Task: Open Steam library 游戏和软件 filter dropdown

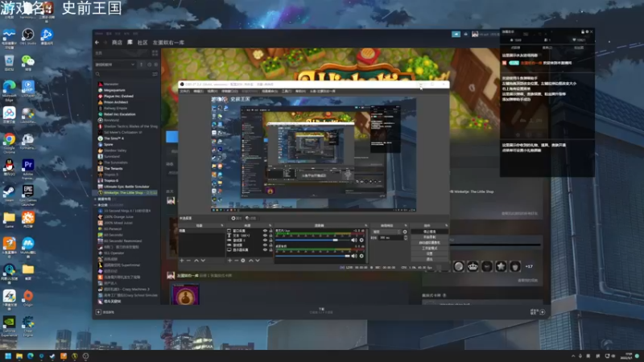Action: (115, 64)
